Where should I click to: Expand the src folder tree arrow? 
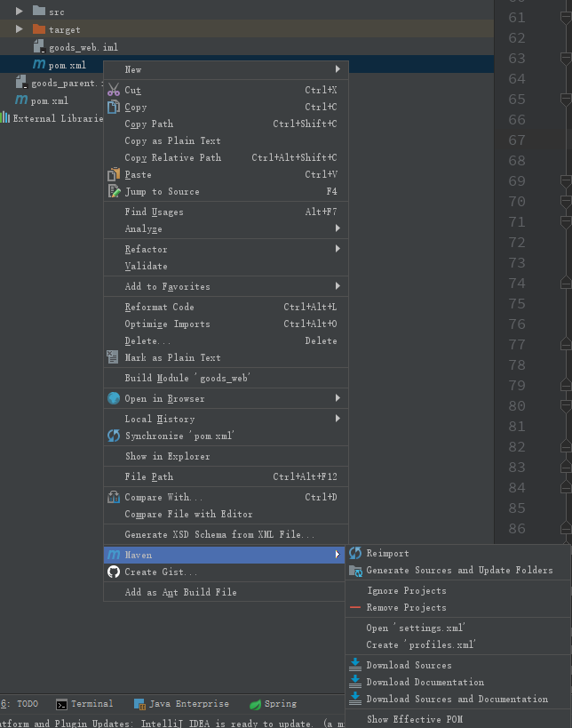coord(19,11)
